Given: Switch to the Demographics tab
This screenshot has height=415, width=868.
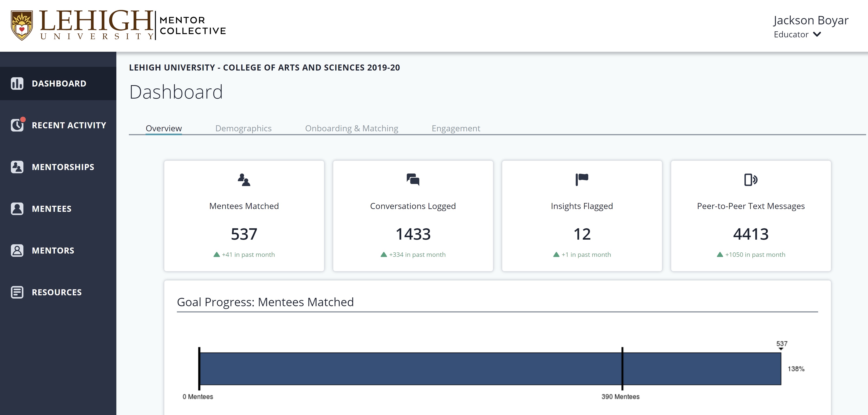Looking at the screenshot, I should click(243, 129).
